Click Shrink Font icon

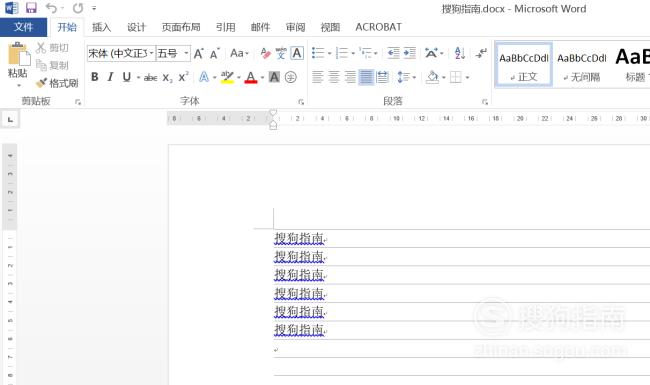click(214, 53)
